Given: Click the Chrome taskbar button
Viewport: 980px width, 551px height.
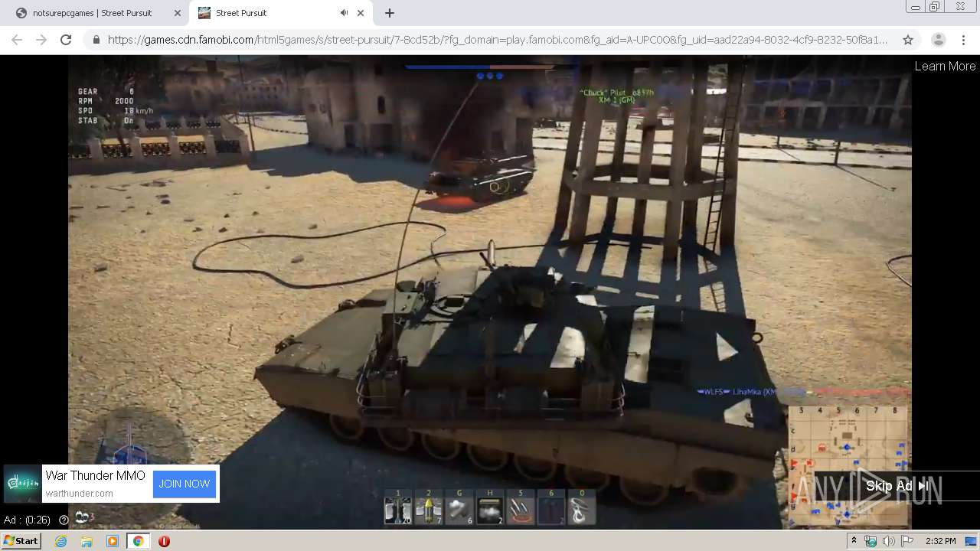Looking at the screenshot, I should pos(139,541).
